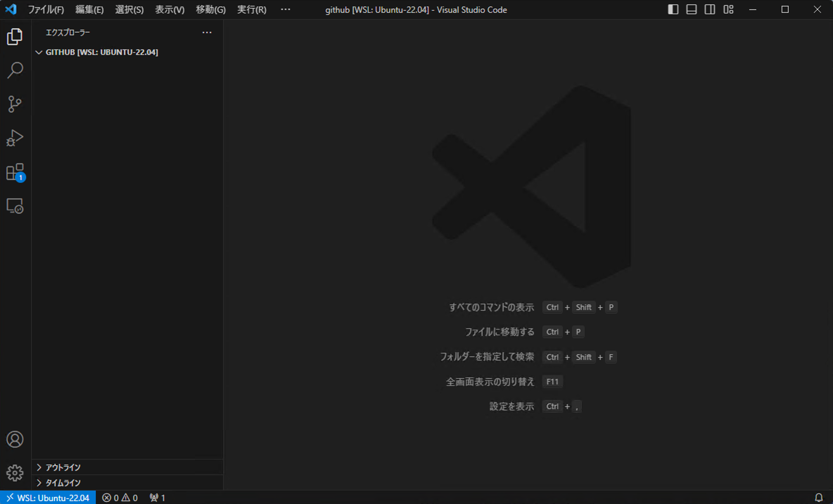Open the 移動(G) menu
The image size is (833, 504).
tap(210, 9)
